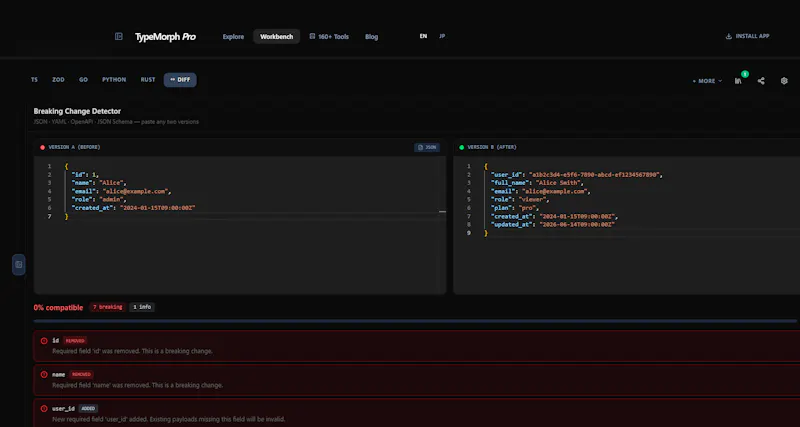Click the error icon on the 'id' row
The image size is (800, 427).
pos(44,341)
